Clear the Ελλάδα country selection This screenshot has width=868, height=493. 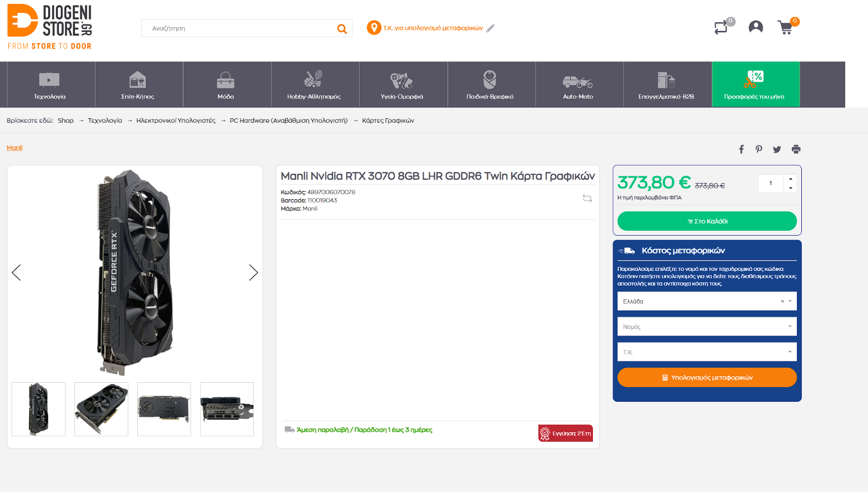[x=782, y=301]
